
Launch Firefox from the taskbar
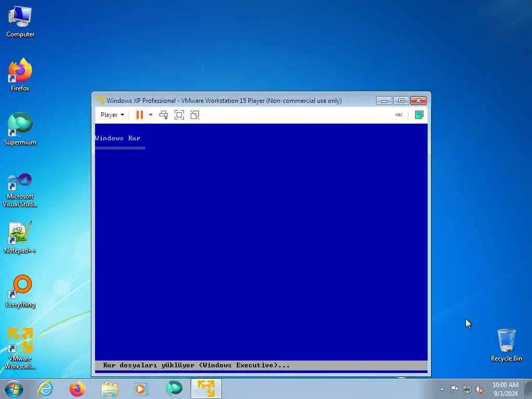click(x=77, y=389)
